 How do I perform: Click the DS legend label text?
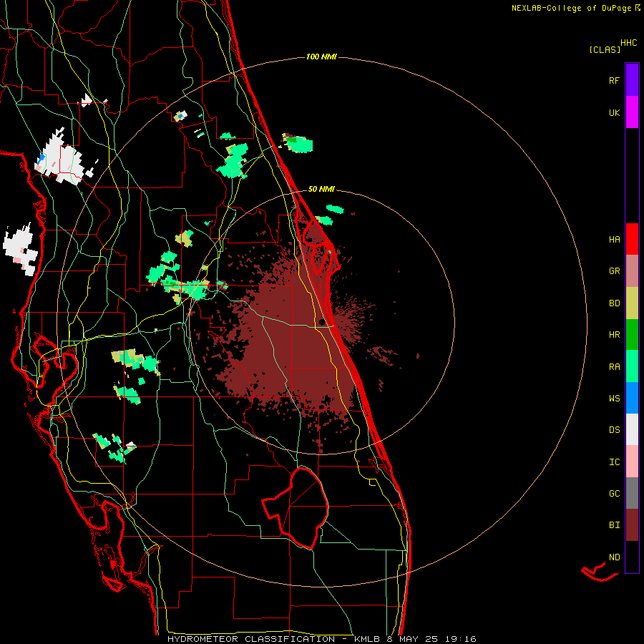(614, 430)
